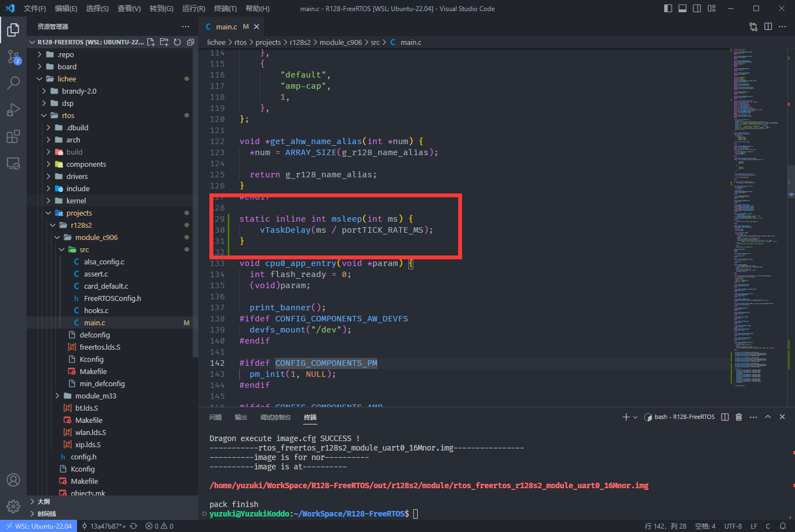
Task: Split the terminal panel
Action: (x=725, y=417)
